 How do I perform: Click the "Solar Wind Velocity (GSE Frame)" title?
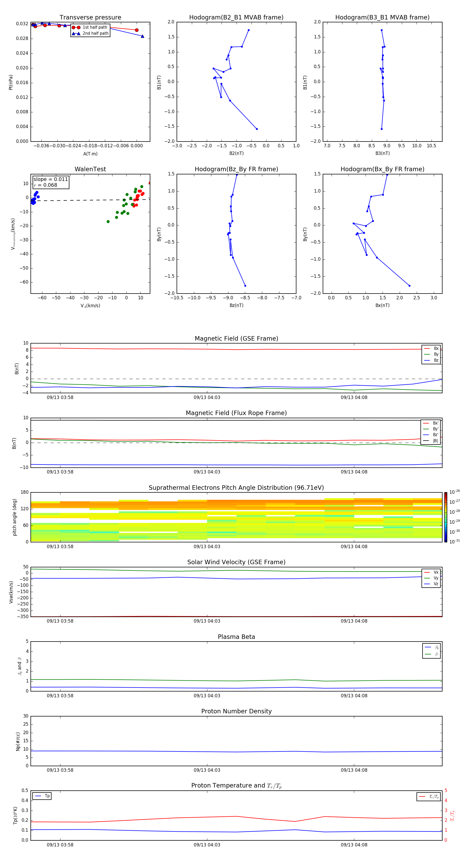coord(236,562)
